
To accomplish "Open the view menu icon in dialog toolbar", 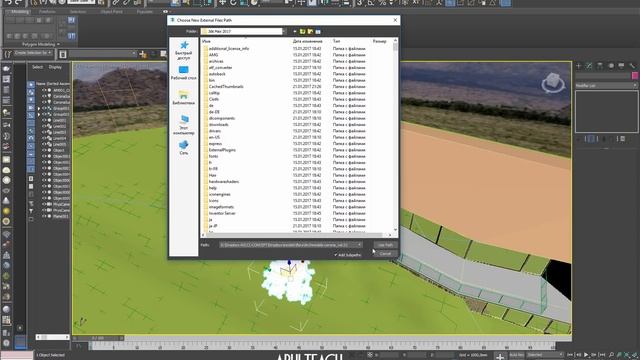I will point(318,31).
